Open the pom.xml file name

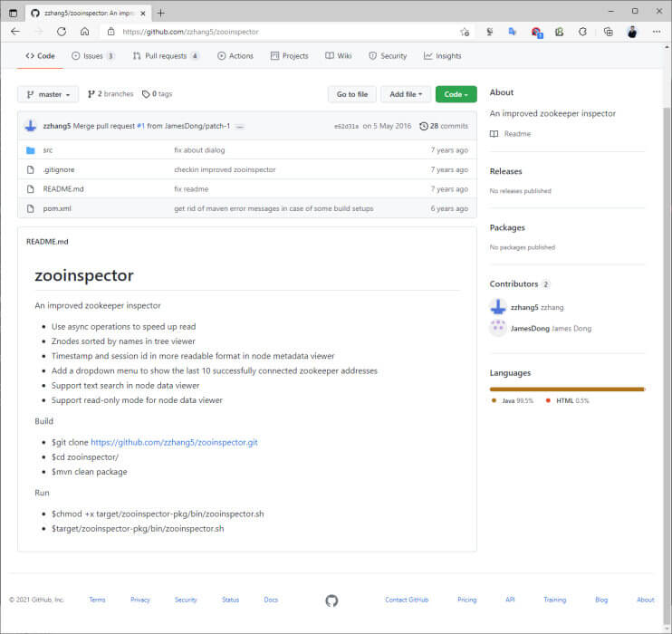pyautogui.click(x=57, y=208)
